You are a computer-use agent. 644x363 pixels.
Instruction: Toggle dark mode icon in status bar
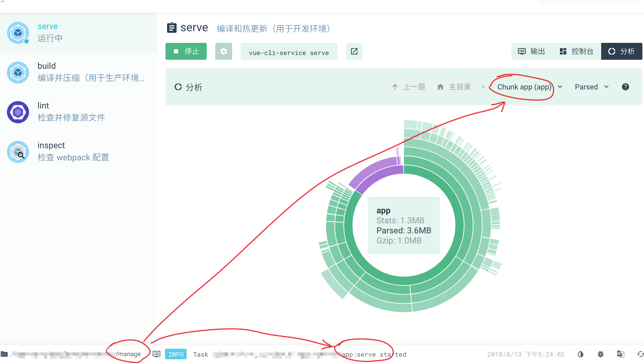pos(581,354)
